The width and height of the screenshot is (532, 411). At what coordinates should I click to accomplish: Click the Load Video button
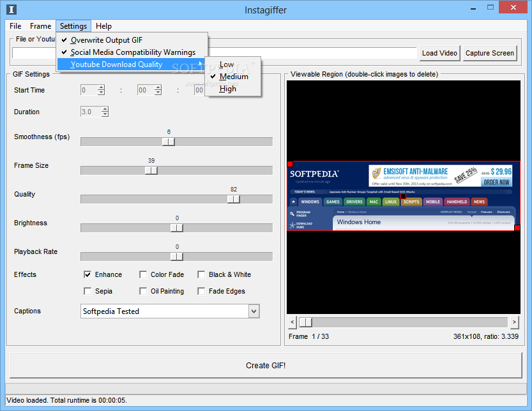click(439, 53)
